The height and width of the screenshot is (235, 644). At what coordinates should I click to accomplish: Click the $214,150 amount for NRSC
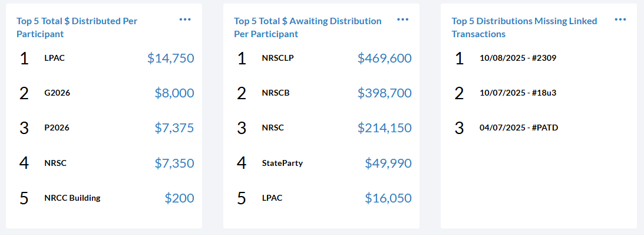[384, 128]
